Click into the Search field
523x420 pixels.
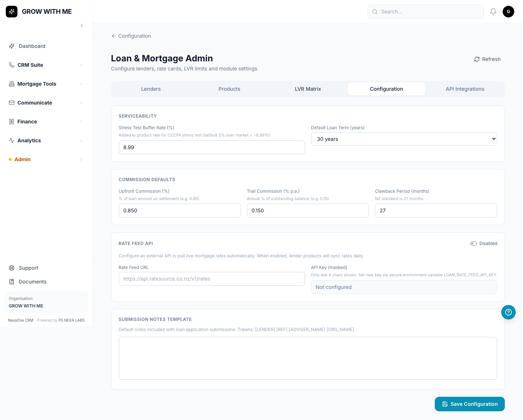426,12
